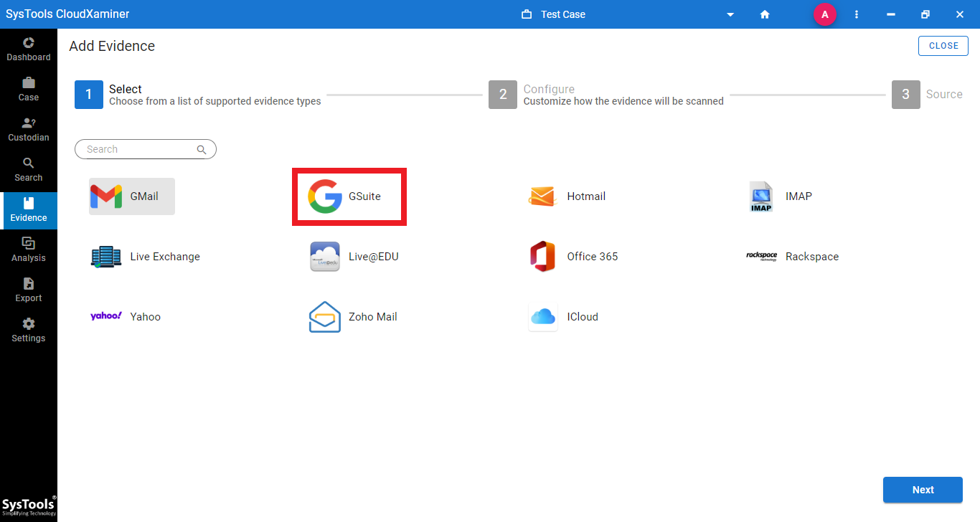Click the Next button
980x522 pixels.
tap(923, 490)
